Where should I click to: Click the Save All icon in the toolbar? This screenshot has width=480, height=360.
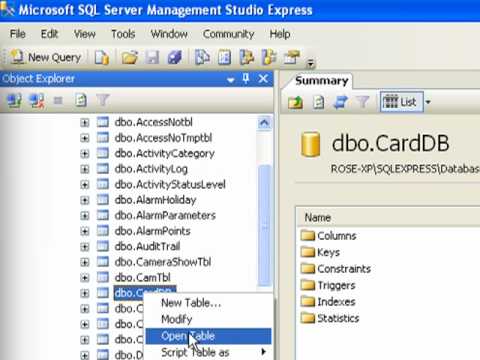(x=175, y=57)
